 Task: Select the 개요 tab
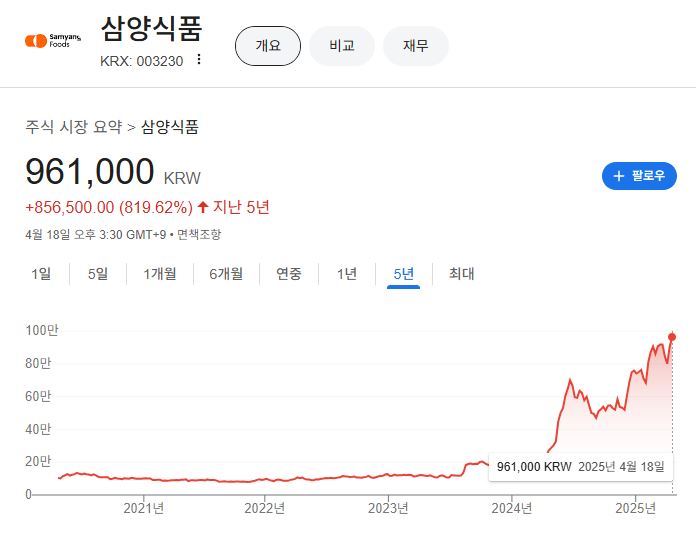pos(268,46)
